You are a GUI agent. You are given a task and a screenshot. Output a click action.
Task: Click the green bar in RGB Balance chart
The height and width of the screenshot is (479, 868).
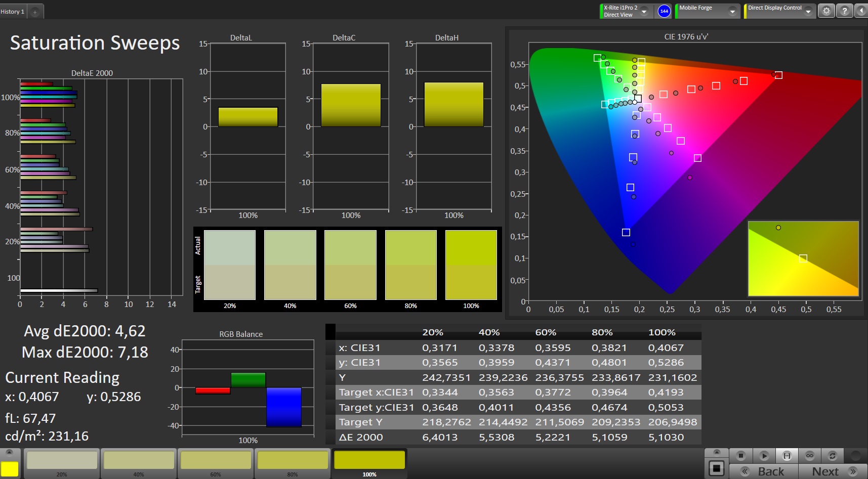[x=248, y=380]
